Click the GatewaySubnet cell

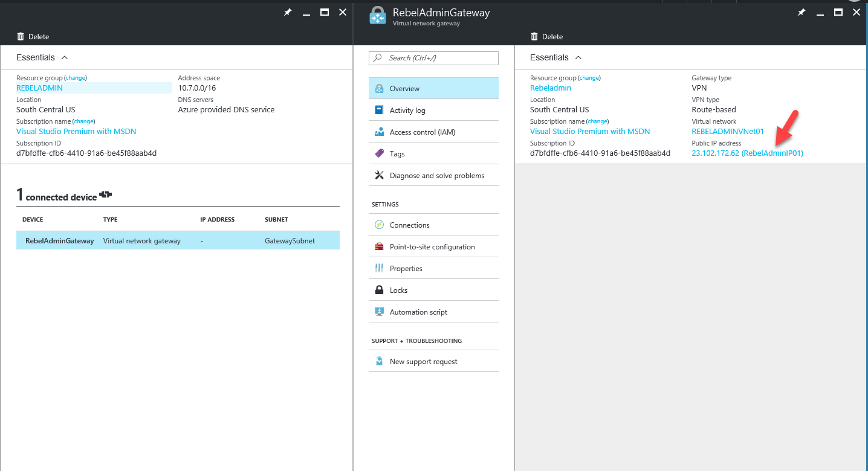tap(290, 240)
